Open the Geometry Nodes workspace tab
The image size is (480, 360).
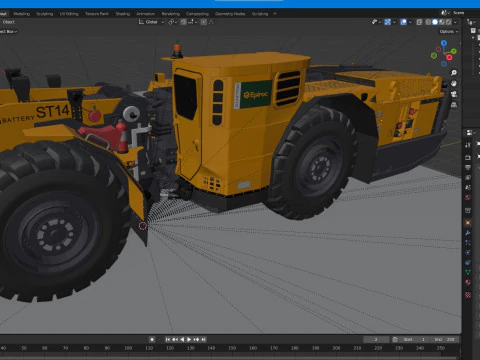point(230,14)
